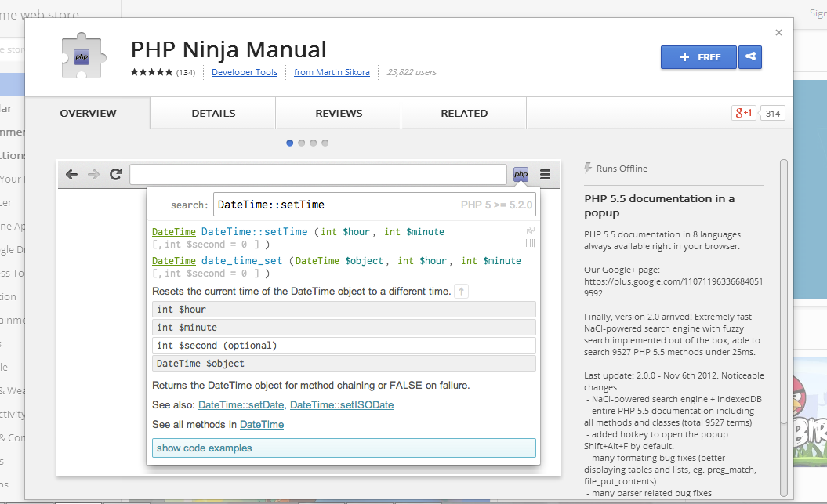Click the PHP Ninja Manual puzzle piece logo

(82, 57)
